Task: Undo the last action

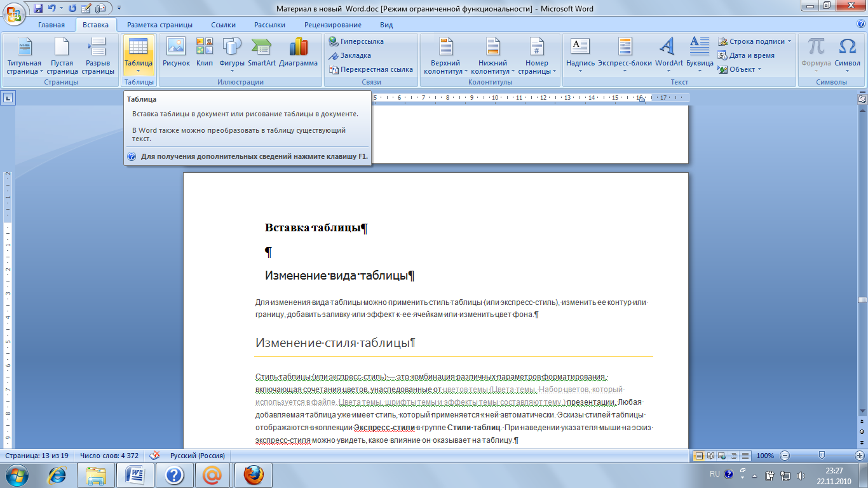Action: click(x=53, y=9)
